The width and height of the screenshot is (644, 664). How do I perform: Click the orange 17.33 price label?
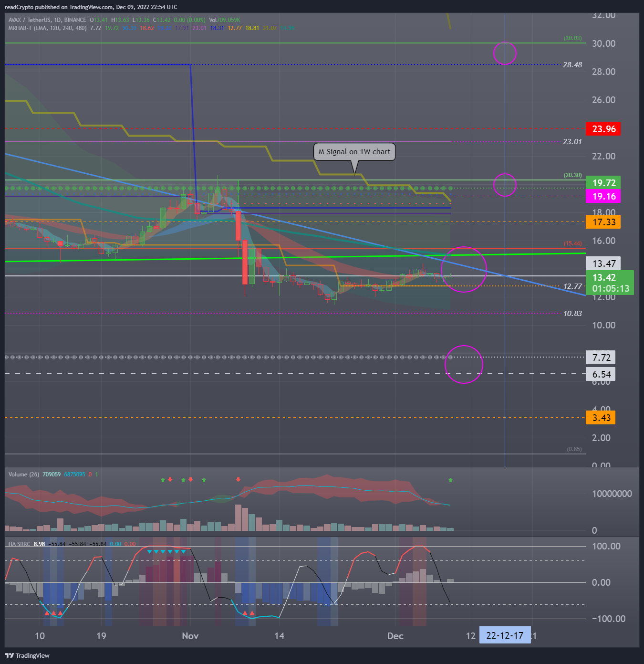tap(603, 222)
